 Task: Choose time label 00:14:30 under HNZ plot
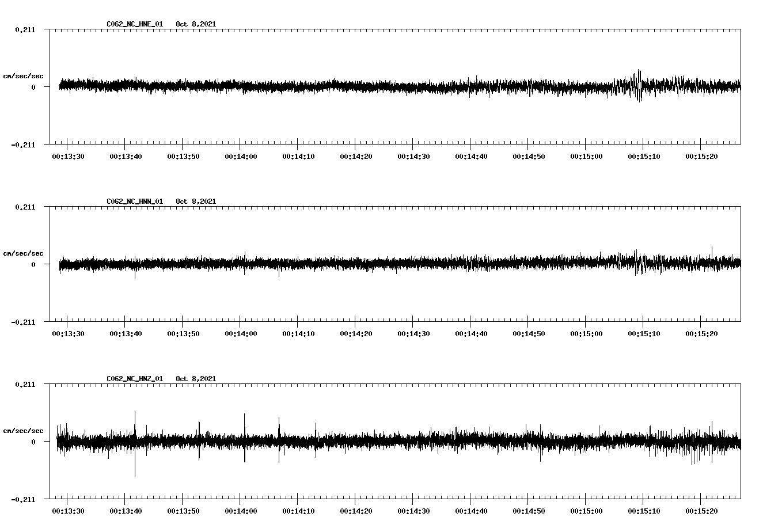pyautogui.click(x=413, y=511)
